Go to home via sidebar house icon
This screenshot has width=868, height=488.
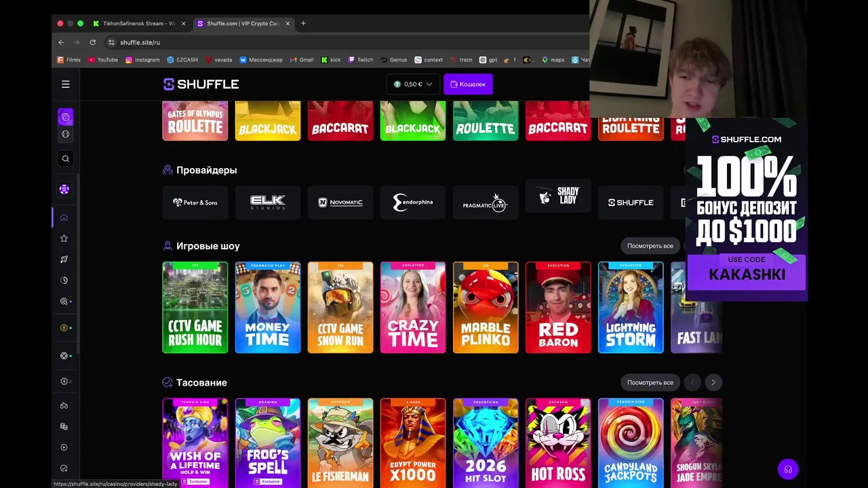point(64,218)
